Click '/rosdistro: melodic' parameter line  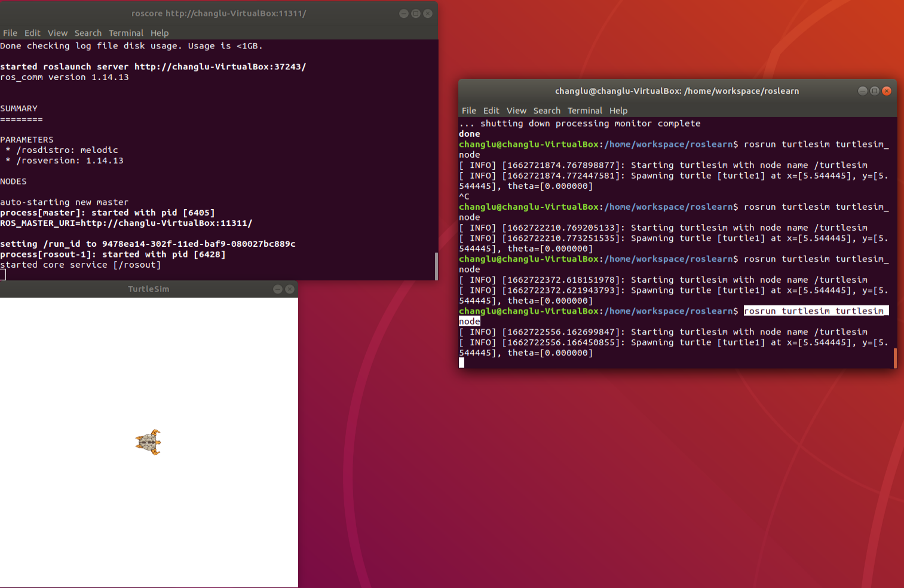coord(62,150)
